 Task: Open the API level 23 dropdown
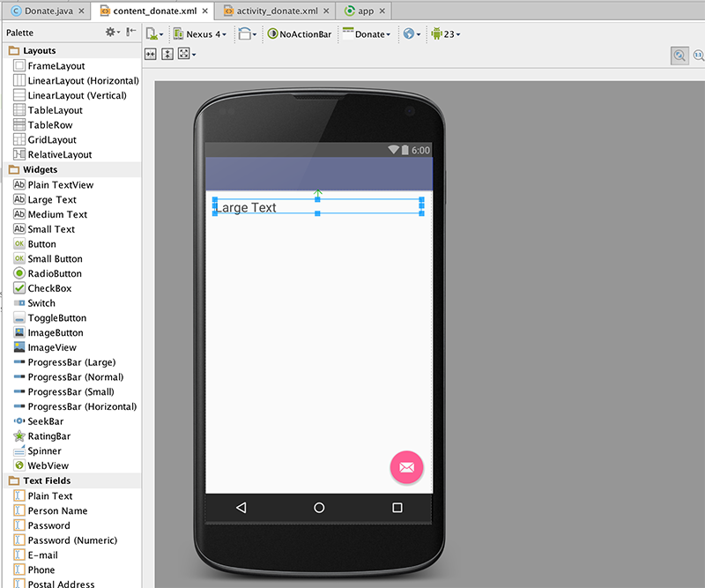[x=446, y=34]
